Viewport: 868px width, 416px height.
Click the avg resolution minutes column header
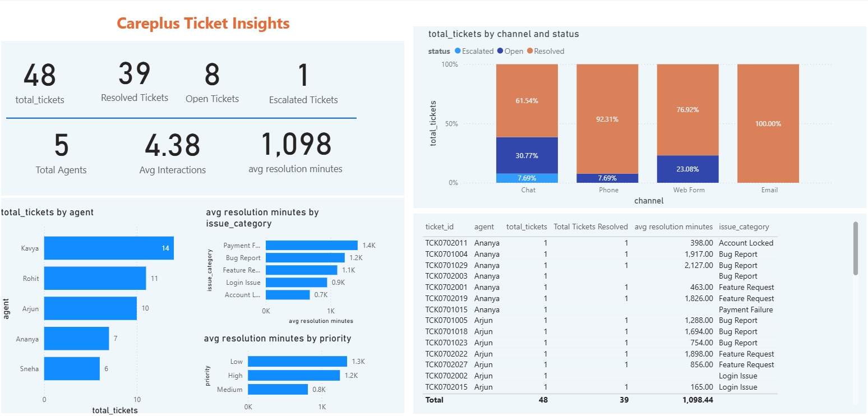pyautogui.click(x=673, y=227)
